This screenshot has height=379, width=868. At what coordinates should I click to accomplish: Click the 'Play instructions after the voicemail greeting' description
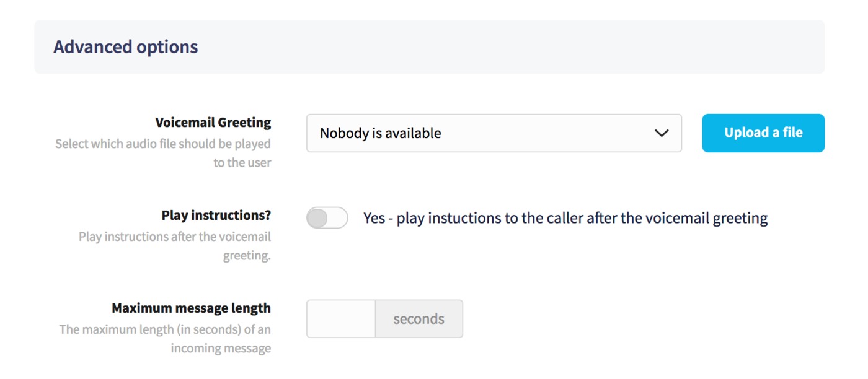[175, 246]
